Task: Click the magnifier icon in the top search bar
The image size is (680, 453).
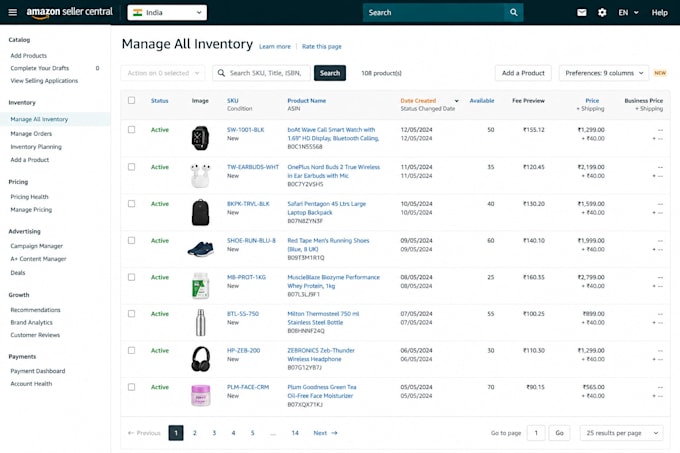Action: pos(513,13)
